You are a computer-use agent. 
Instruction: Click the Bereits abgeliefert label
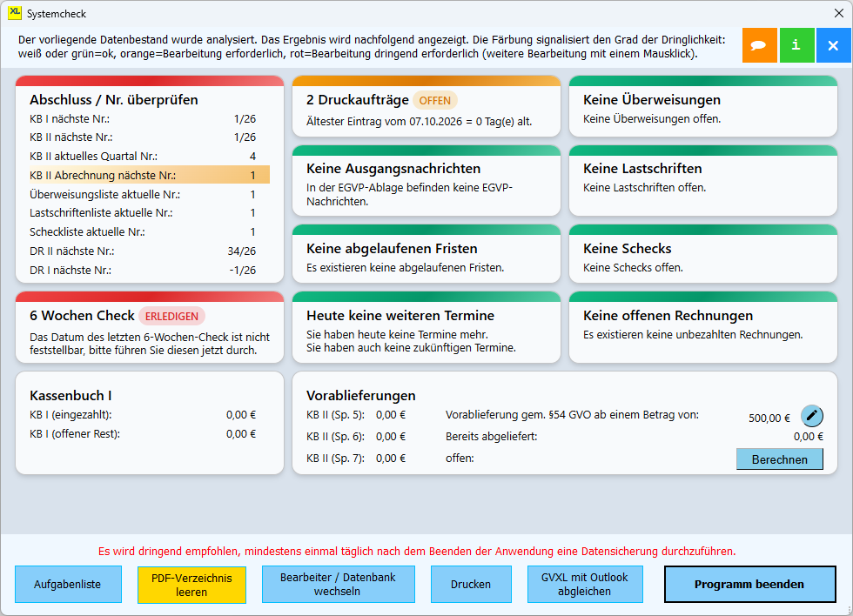click(491, 437)
